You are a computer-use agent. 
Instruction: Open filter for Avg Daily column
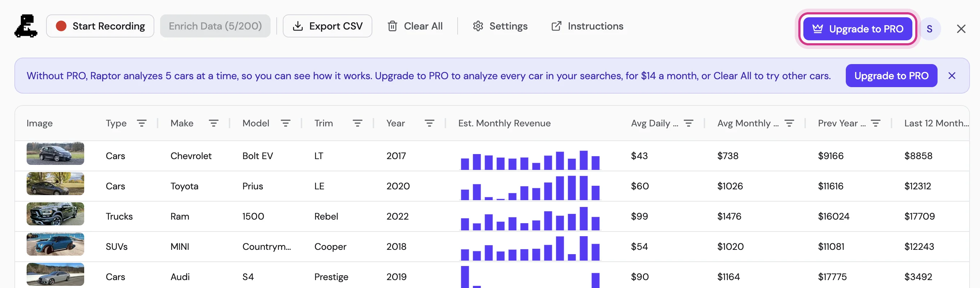[688, 123]
